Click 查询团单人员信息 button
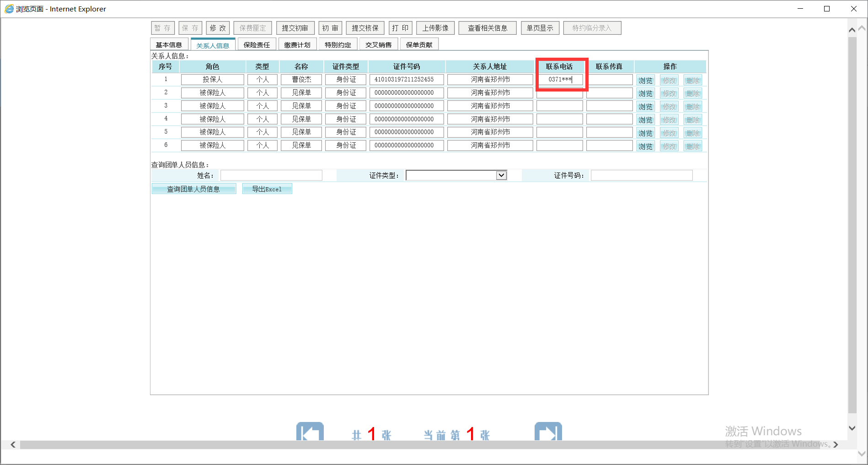 point(193,189)
